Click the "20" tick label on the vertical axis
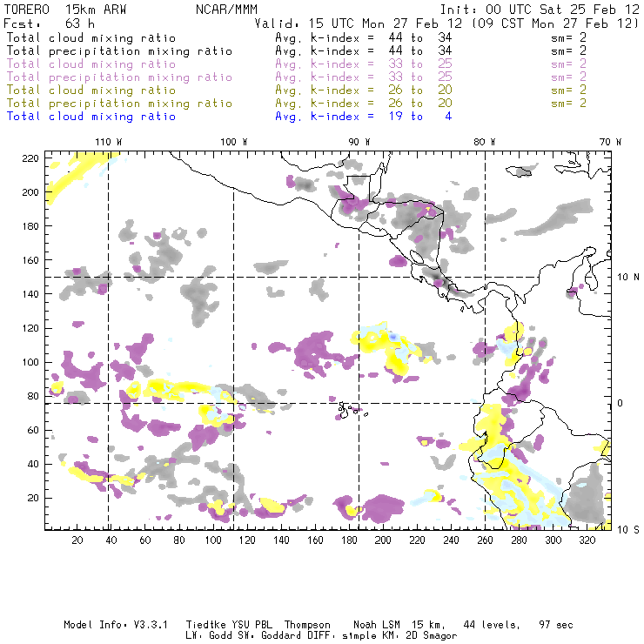 coord(33,498)
